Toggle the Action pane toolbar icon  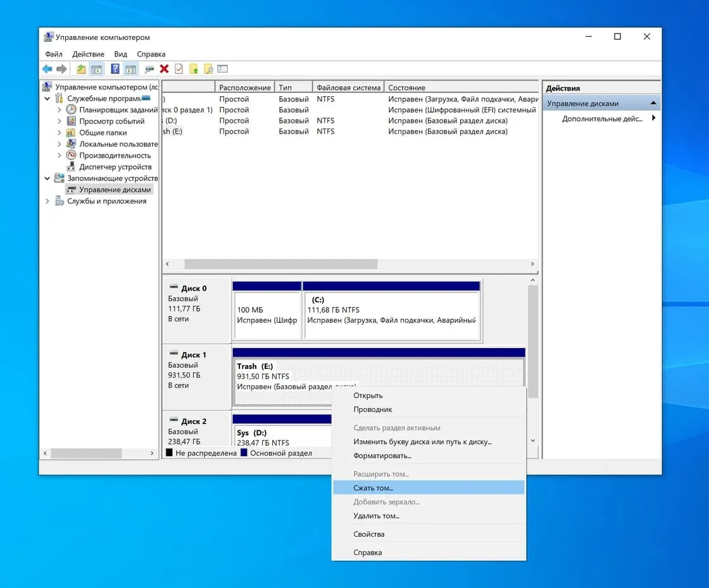tap(130, 69)
